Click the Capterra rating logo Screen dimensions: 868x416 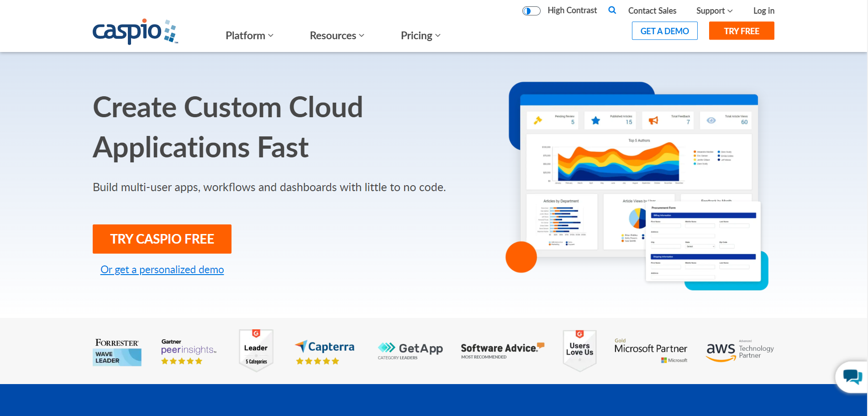click(x=325, y=352)
